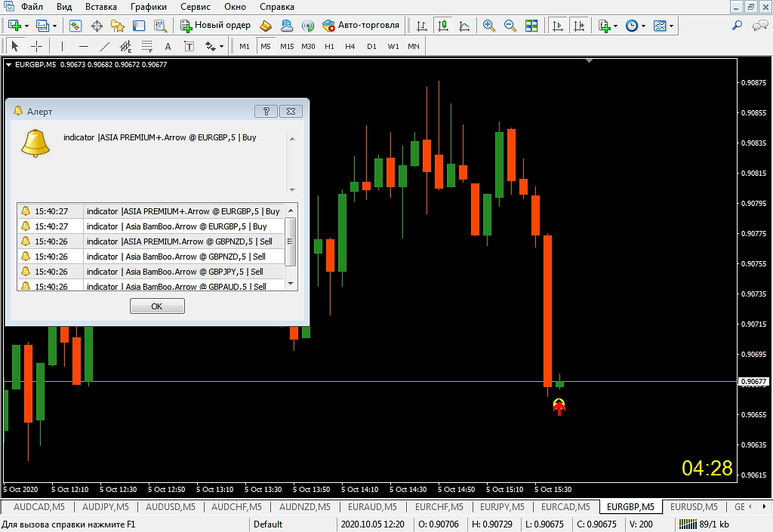Launch MetaEditor from the yellow book icon
The image size is (773, 532).
tap(266, 26)
